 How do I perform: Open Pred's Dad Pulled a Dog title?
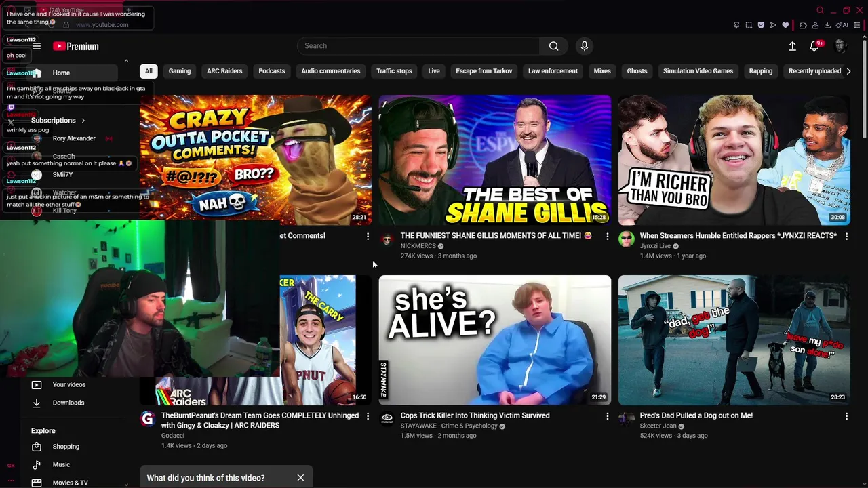[696, 415]
